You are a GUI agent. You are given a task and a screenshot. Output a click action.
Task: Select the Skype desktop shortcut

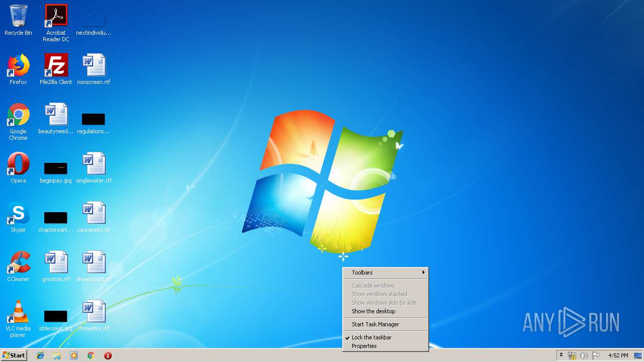(18, 217)
